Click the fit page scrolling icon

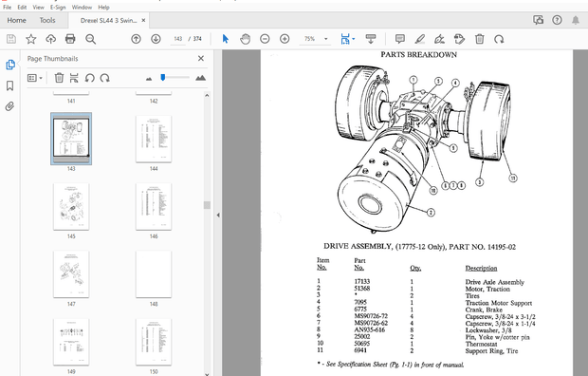point(345,39)
